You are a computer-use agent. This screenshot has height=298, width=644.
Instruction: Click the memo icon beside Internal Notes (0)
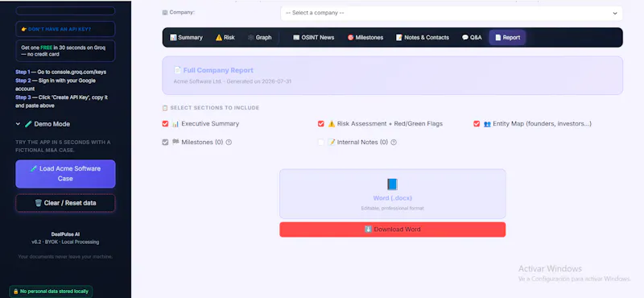click(332, 143)
